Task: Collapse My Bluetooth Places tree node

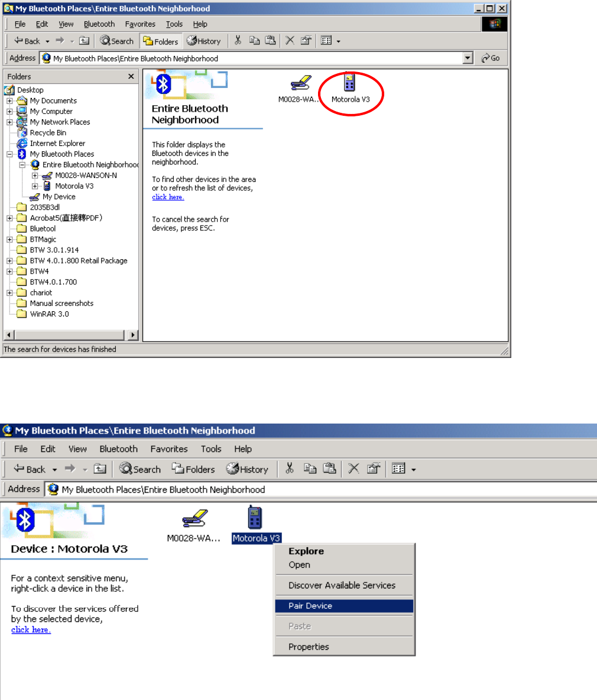Action: (9, 154)
